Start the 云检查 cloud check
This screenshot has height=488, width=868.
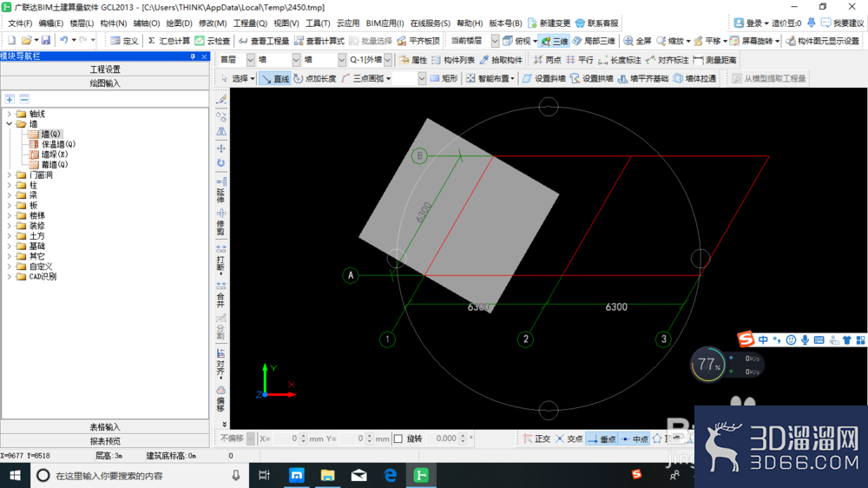pos(213,41)
